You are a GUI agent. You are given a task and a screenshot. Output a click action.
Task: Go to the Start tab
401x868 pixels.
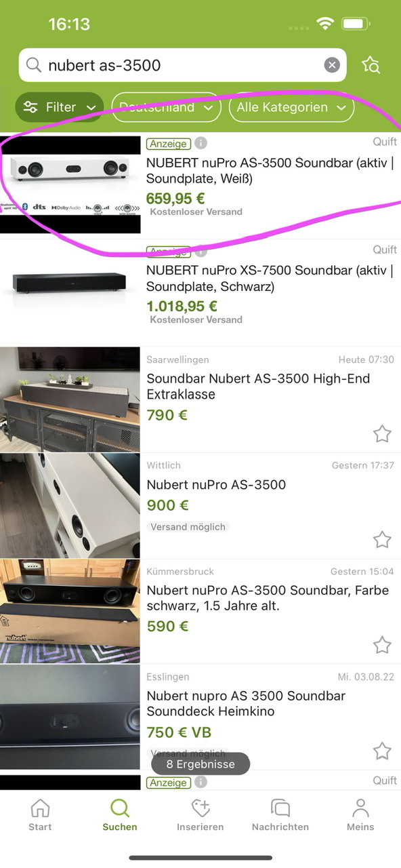pyautogui.click(x=40, y=814)
